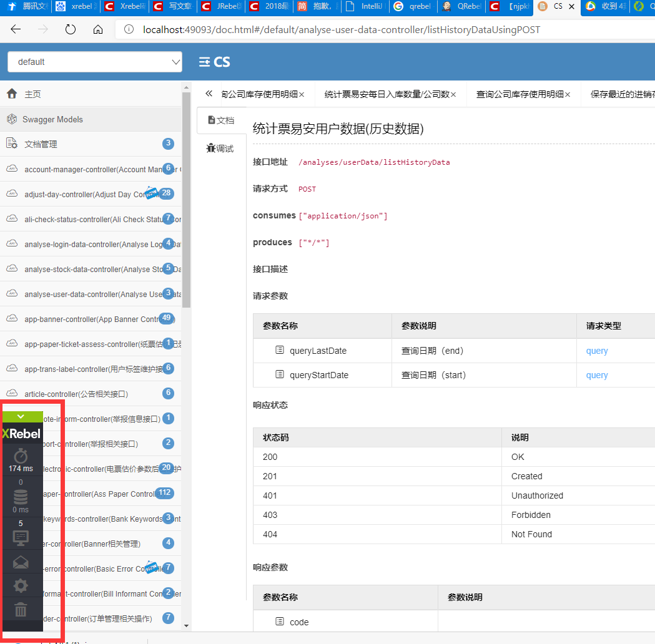The width and height of the screenshot is (655, 644).
Task: Click the POST request method text
Action: 307,189
